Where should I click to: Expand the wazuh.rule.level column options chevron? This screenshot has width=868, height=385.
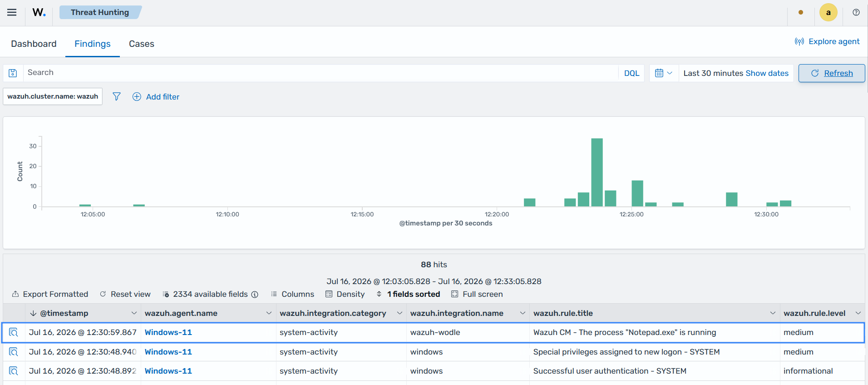(858, 313)
